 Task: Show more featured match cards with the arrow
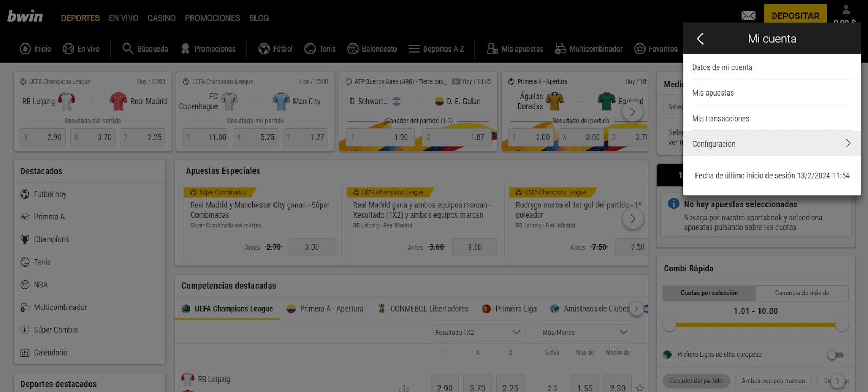pyautogui.click(x=633, y=112)
